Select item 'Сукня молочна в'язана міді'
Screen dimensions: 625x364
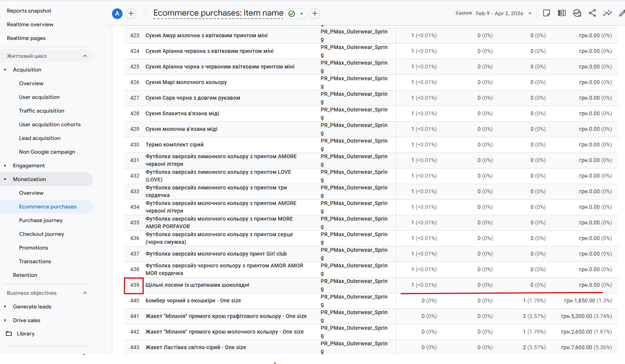181,129
